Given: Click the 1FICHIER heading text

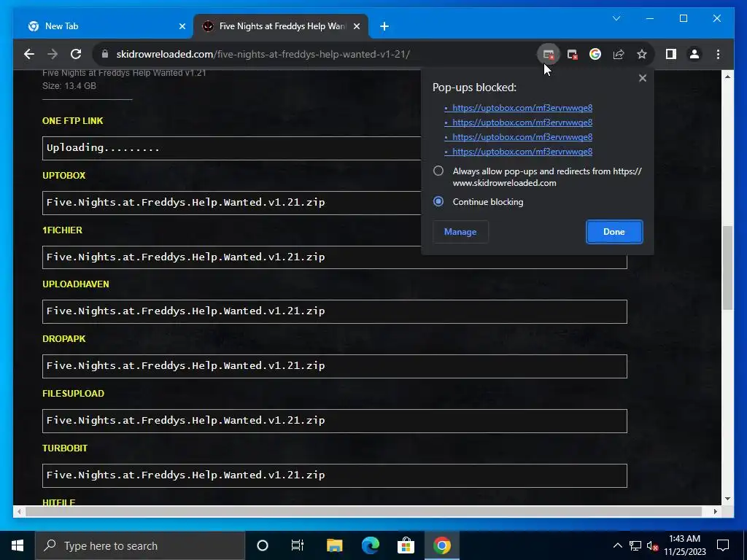Looking at the screenshot, I should [x=62, y=230].
